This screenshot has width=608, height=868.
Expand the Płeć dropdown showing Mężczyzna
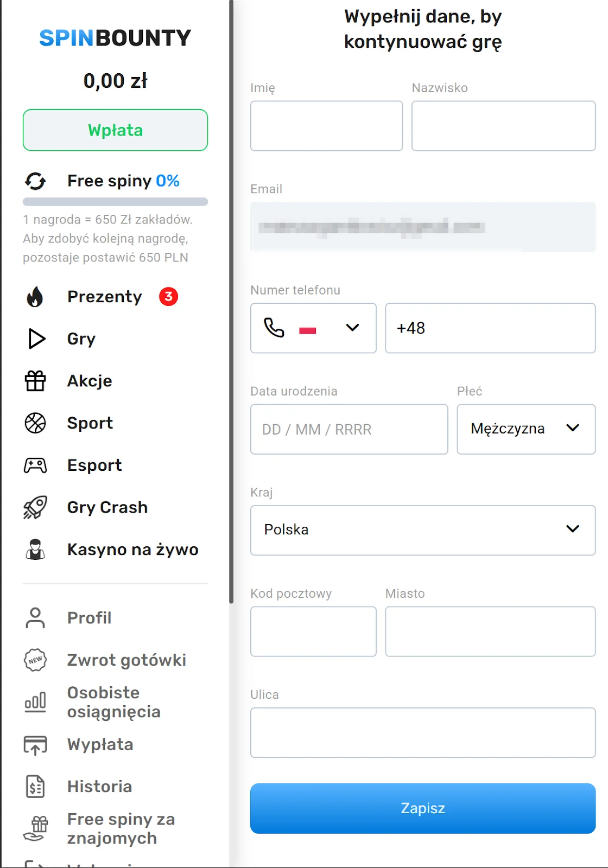[x=525, y=429]
